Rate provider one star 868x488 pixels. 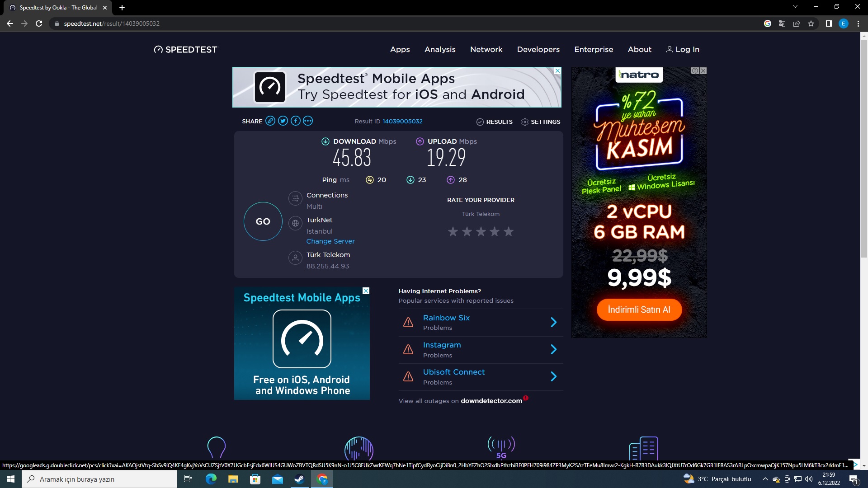pos(453,232)
